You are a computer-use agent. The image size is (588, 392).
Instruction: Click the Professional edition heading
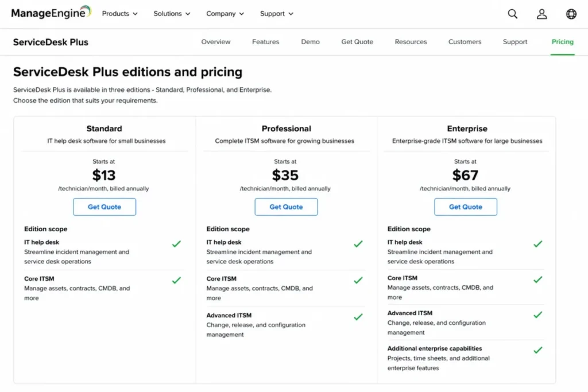[286, 129]
